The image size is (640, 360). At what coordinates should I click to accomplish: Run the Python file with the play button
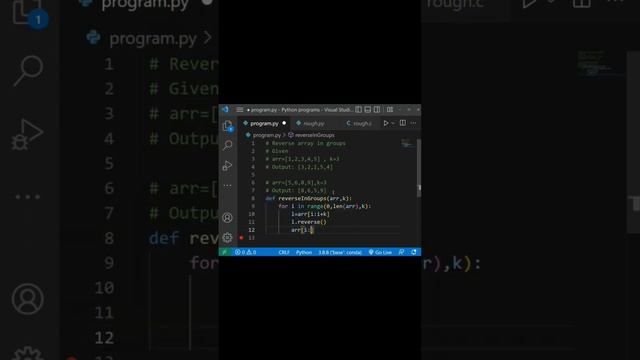(x=385, y=123)
